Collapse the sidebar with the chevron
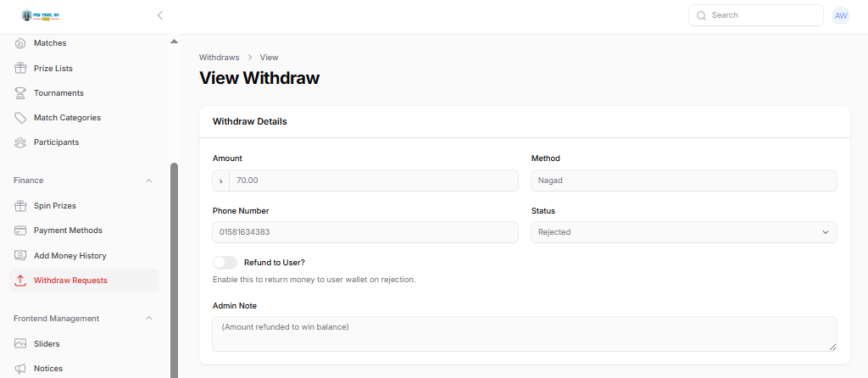The height and width of the screenshot is (378, 868). tap(160, 15)
